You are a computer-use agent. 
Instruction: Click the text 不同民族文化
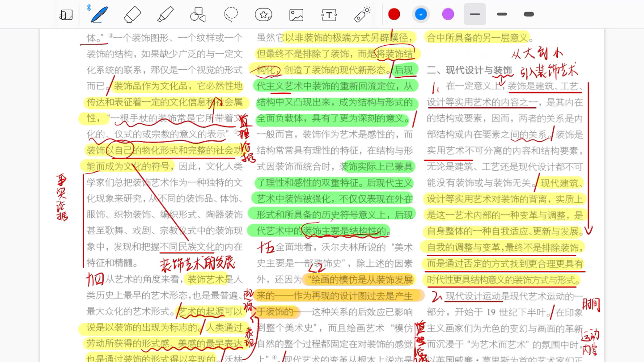(x=187, y=247)
